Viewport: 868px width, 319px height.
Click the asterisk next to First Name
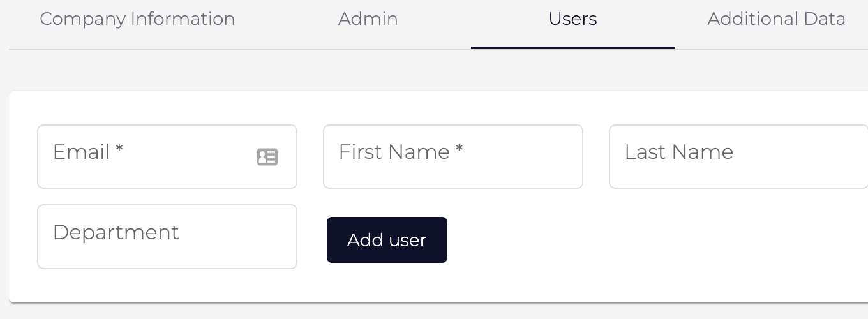click(x=459, y=149)
